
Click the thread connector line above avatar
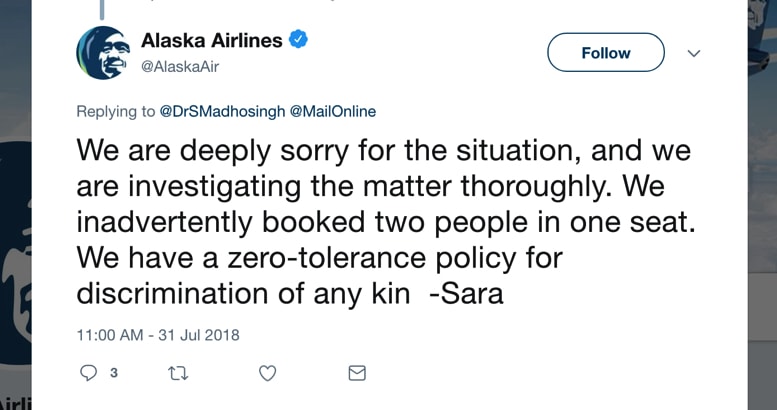coord(102,9)
